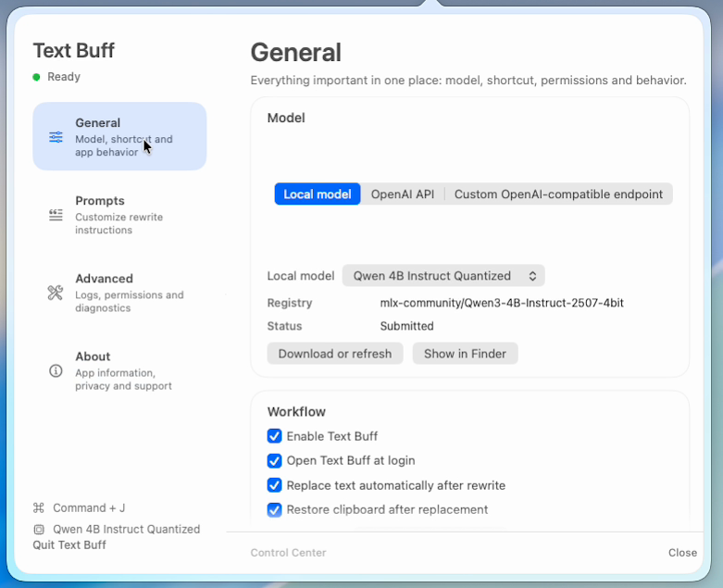Screen dimensions: 723x588
Task: Click the Qwen 4B Instruct Quantized footer text
Action: [126, 530]
